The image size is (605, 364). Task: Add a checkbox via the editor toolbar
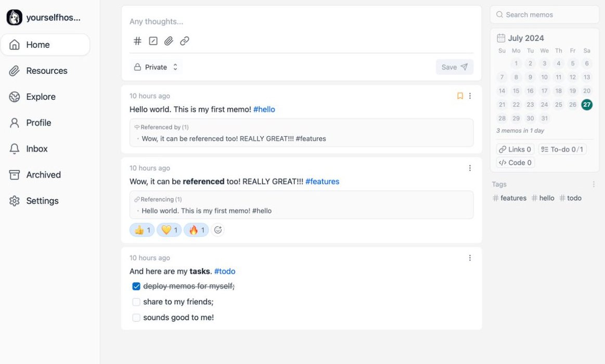(x=153, y=41)
